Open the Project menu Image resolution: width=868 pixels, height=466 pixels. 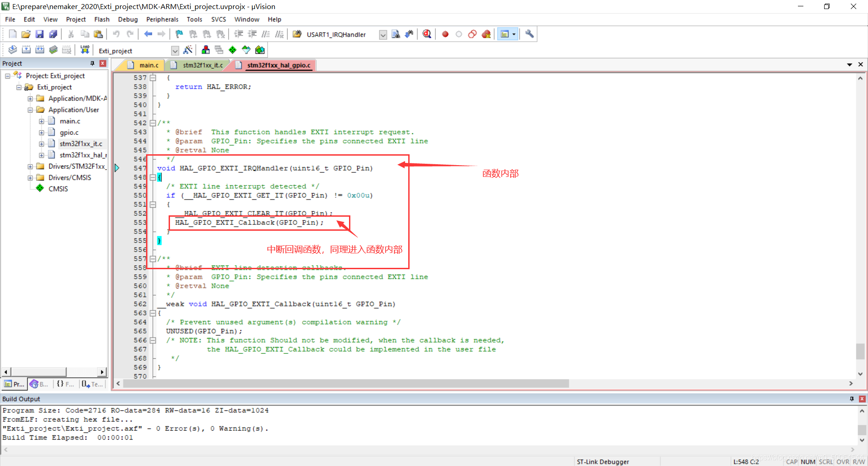[x=75, y=19]
